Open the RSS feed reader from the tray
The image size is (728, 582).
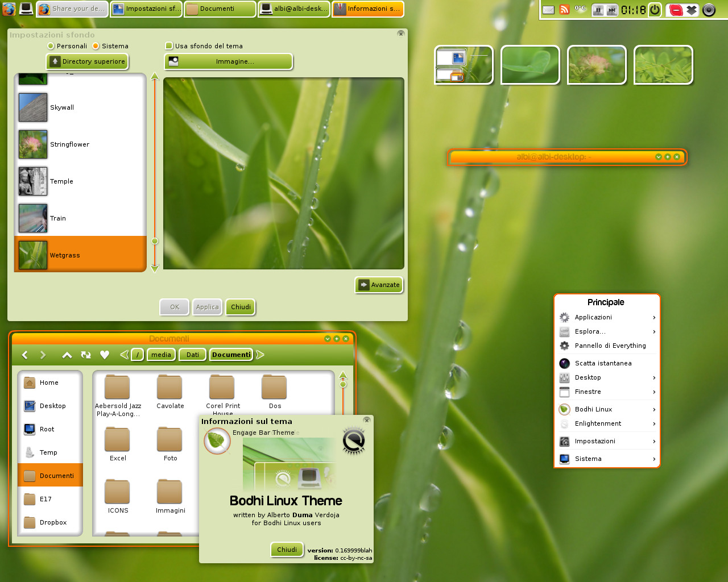coord(564,9)
